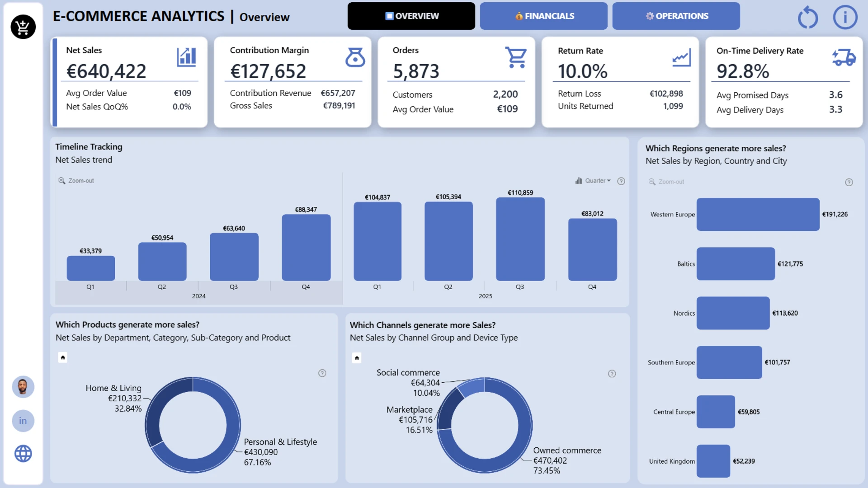Select the 2025 Q3 sales bar
Viewport: 868px width, 488px height.
pyautogui.click(x=520, y=239)
